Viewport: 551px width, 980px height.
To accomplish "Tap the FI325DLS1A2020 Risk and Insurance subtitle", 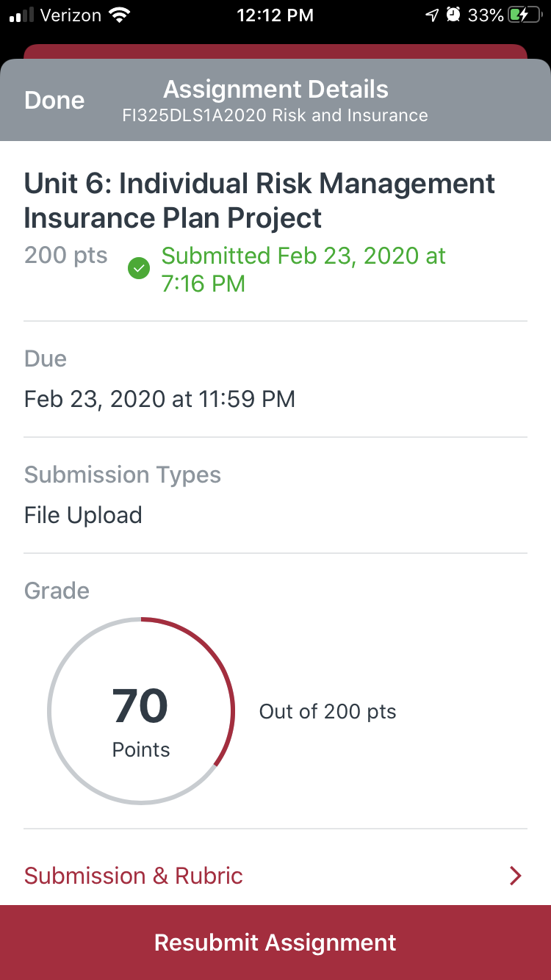I will pos(275,115).
